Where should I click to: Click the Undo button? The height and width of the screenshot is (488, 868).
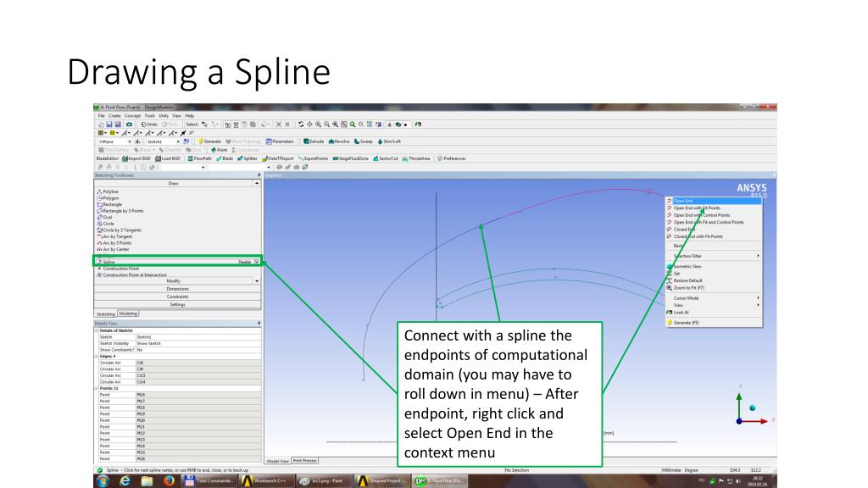(149, 125)
